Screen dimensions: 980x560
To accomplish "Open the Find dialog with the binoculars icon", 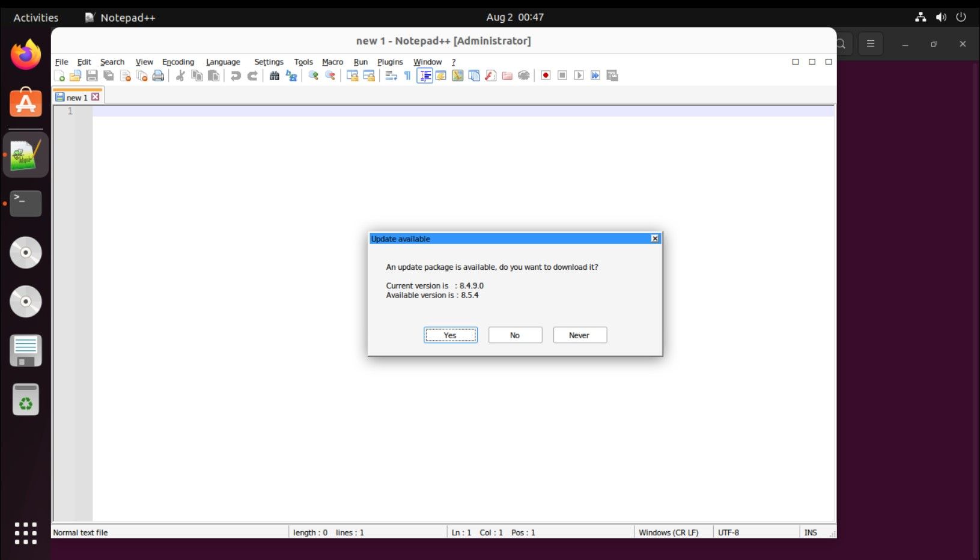I will tap(274, 75).
